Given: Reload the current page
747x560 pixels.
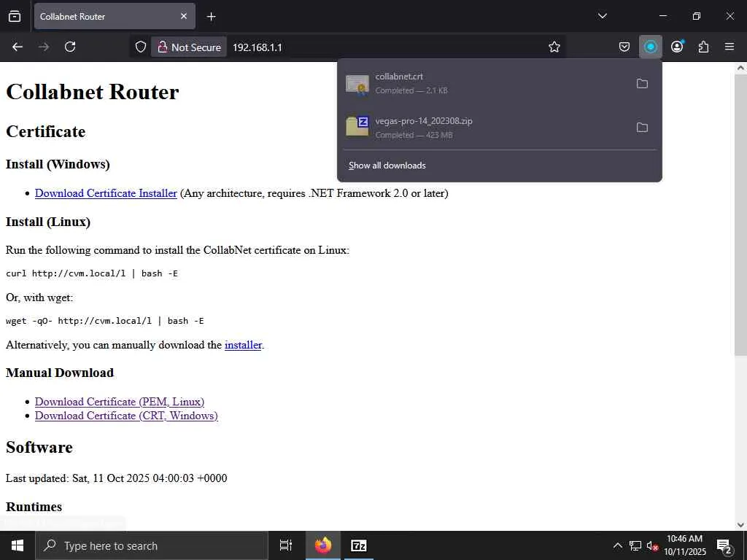Looking at the screenshot, I should coord(70,47).
